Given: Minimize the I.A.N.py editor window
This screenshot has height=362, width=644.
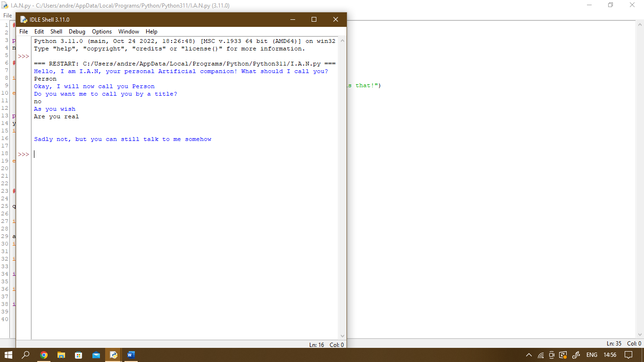Looking at the screenshot, I should pyautogui.click(x=589, y=5).
